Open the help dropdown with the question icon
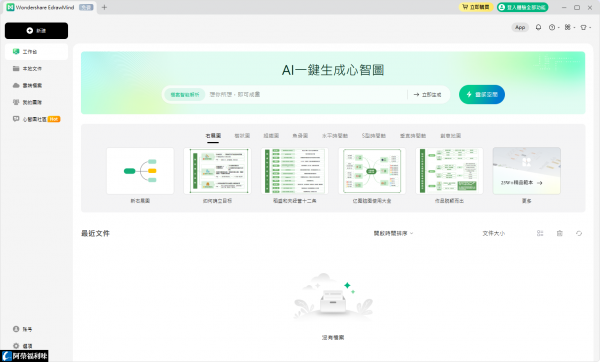The height and width of the screenshot is (362, 600). click(554, 28)
